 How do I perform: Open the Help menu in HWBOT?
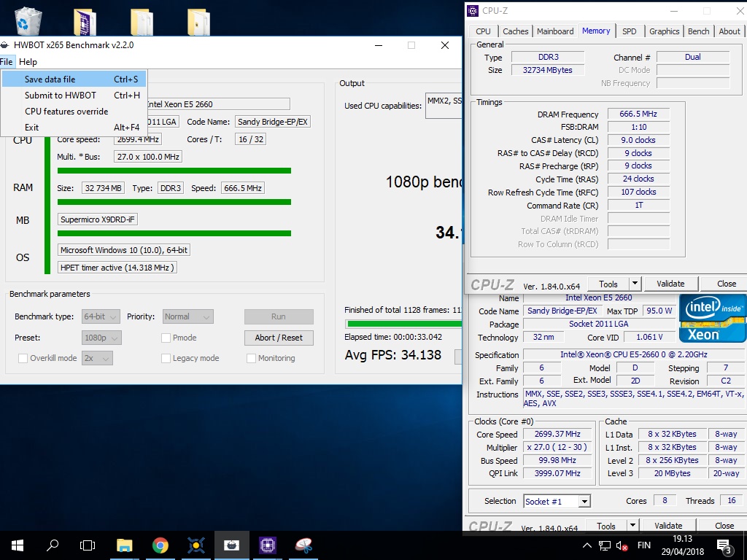(28, 62)
